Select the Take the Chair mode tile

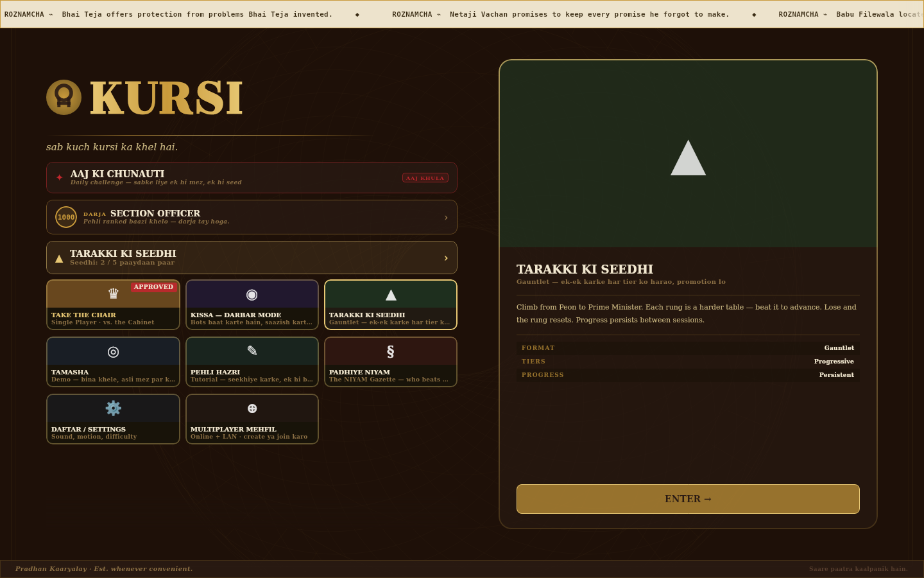113,304
